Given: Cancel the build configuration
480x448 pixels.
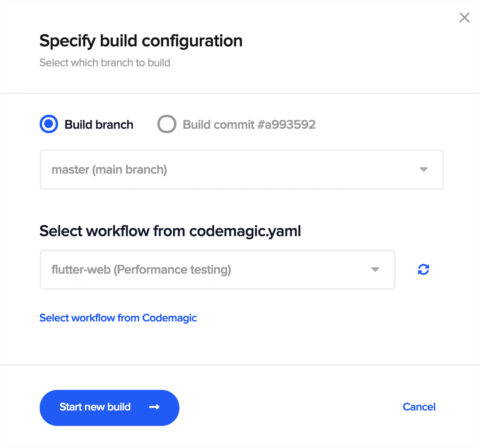Looking at the screenshot, I should coord(419,407).
